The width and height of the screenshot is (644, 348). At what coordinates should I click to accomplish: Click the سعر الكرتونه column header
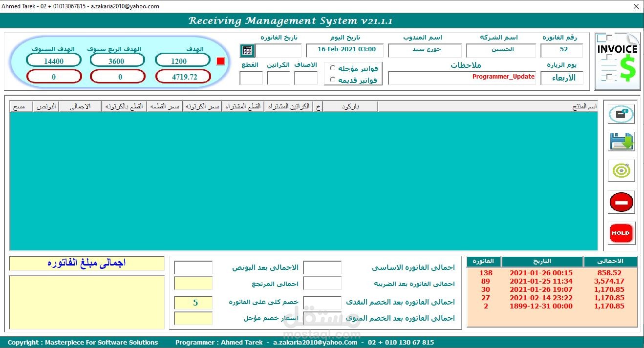pyautogui.click(x=202, y=106)
